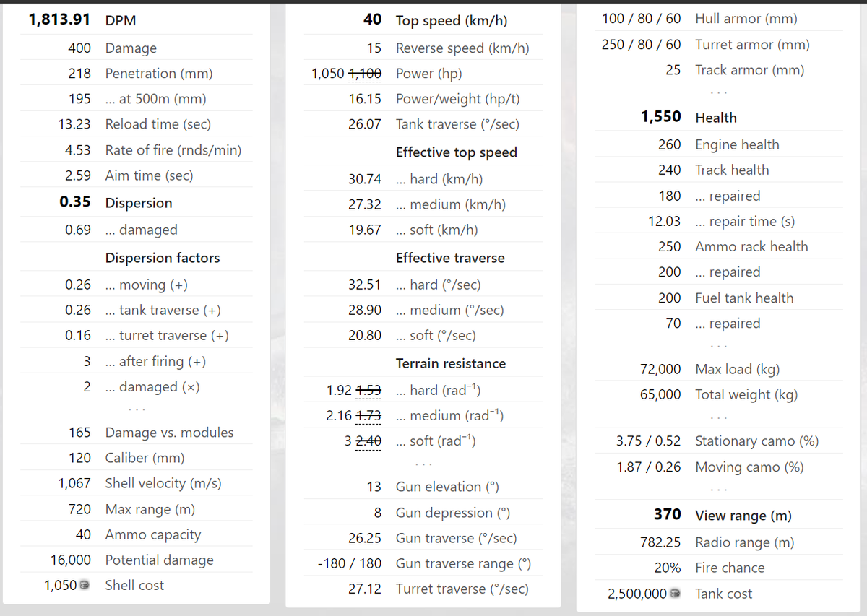Click the View range (m) label
The width and height of the screenshot is (867, 616).
pyautogui.click(x=743, y=516)
